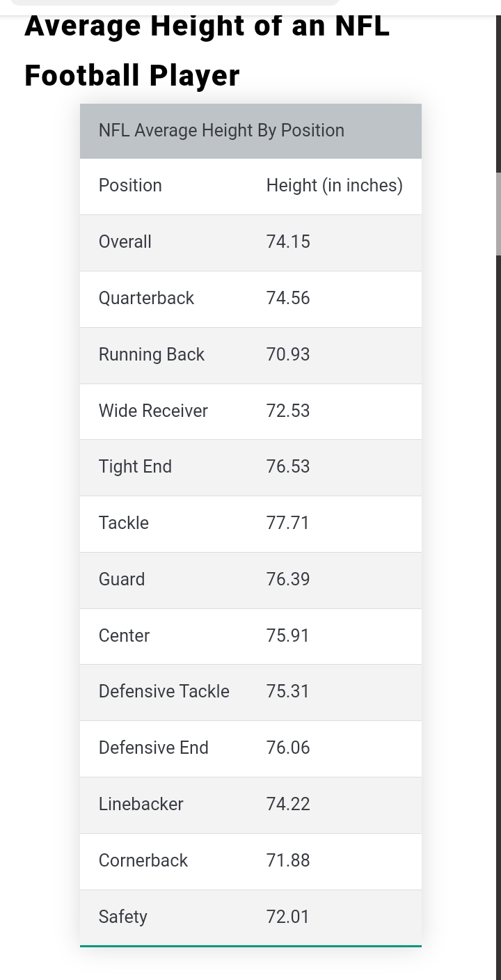The image size is (501, 980).
Task: Click the "Running Back" position cell
Action: [152, 355]
